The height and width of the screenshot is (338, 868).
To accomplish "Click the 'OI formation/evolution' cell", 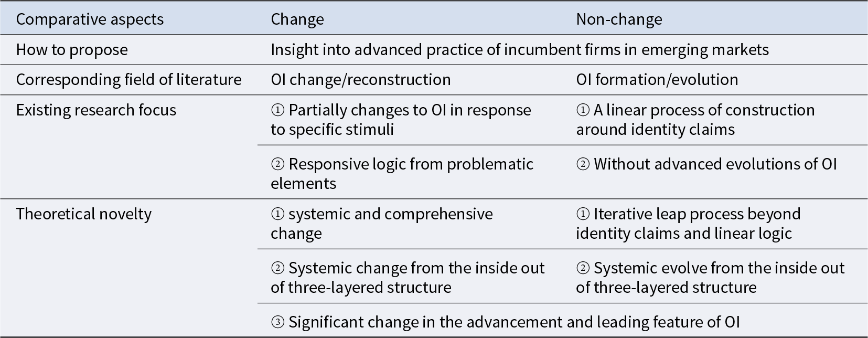I will (657, 80).
